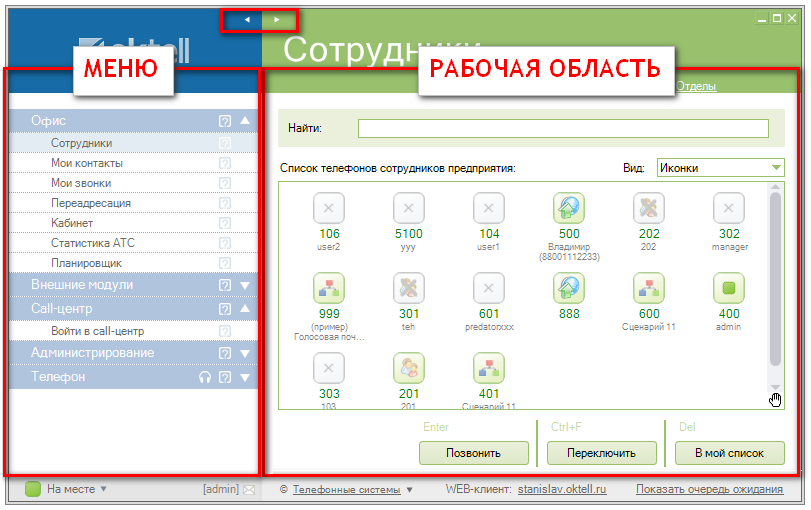
Task: Collapse the Офис menu section
Action: (x=245, y=120)
